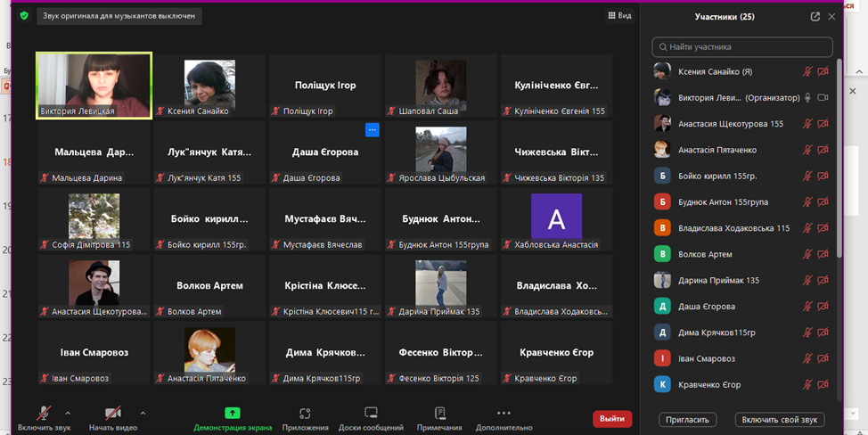Pop out the participants panel
Viewport: 868px width, 435px height.
tap(815, 17)
